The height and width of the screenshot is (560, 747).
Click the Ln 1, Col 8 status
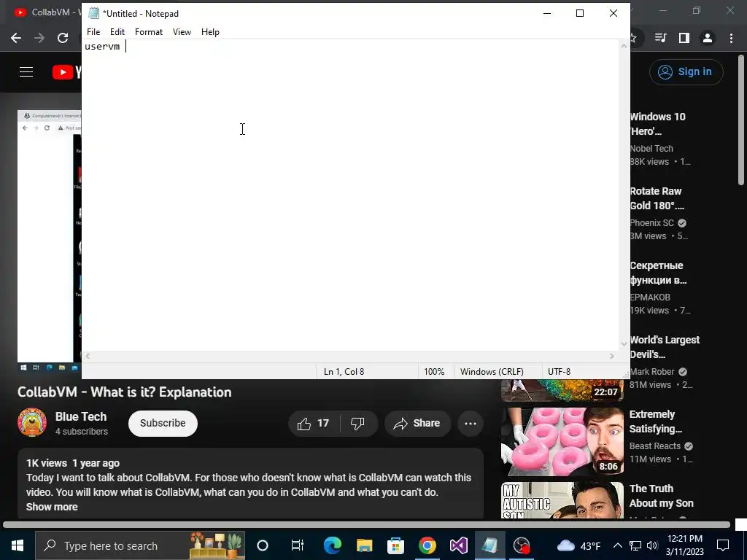(344, 372)
